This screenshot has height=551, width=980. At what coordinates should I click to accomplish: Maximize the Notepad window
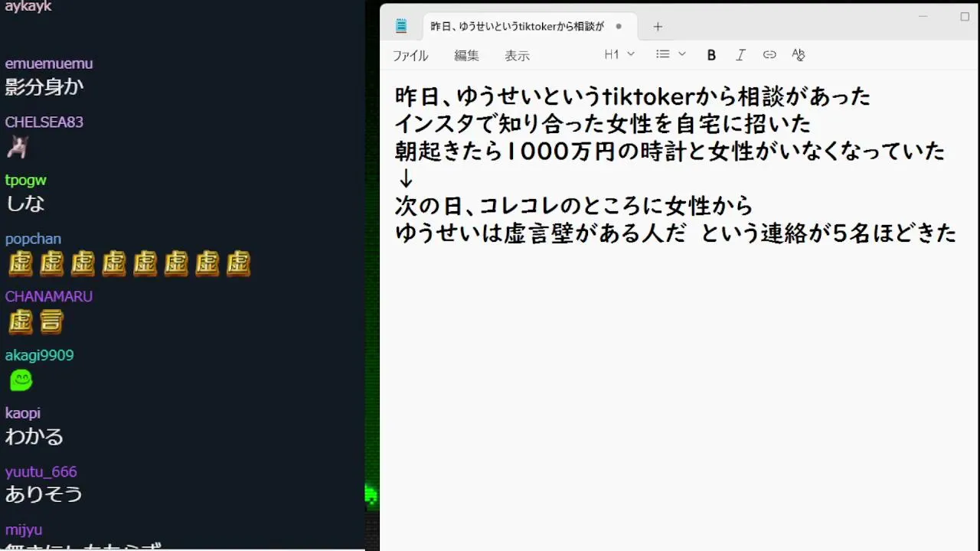click(965, 16)
